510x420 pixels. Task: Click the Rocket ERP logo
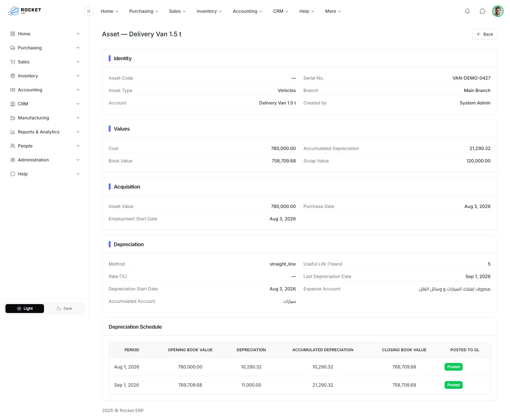pyautogui.click(x=25, y=11)
